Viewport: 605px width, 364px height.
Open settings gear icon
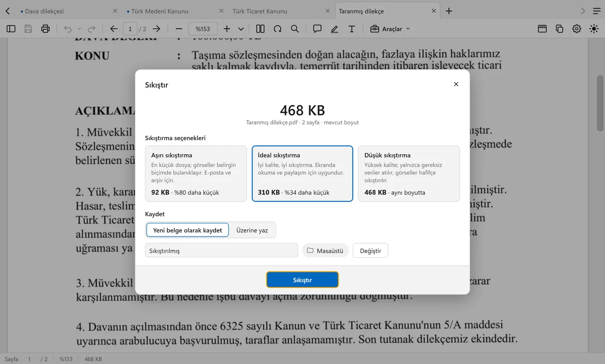(577, 29)
